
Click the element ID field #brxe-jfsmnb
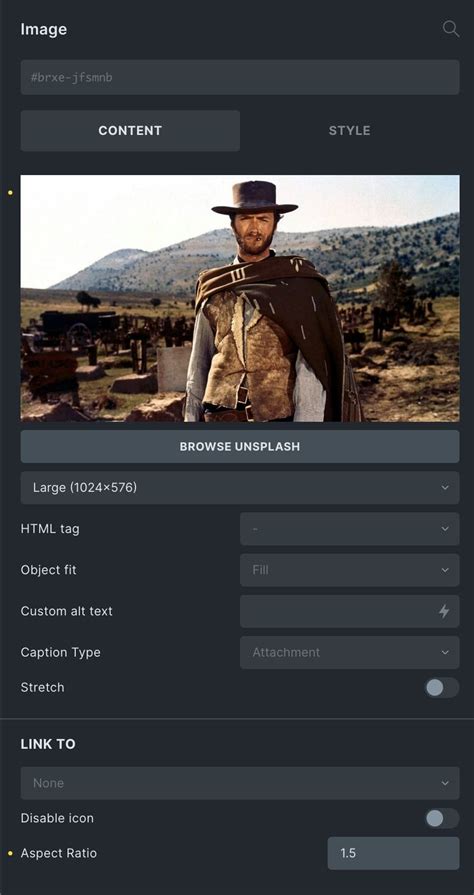pos(240,77)
